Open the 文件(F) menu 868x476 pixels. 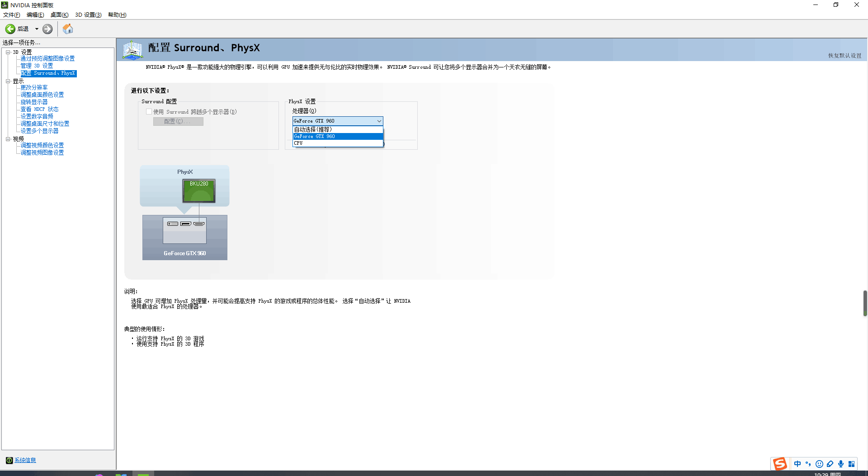[x=12, y=15]
